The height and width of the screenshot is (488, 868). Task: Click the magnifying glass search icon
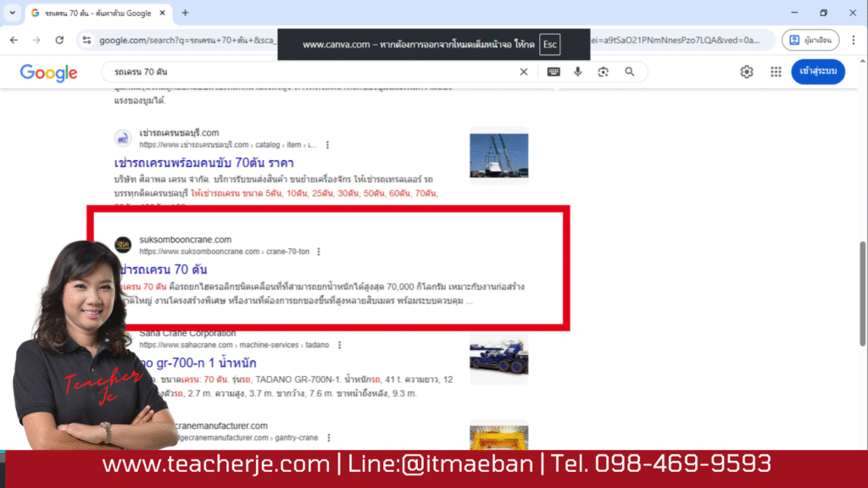pyautogui.click(x=630, y=72)
